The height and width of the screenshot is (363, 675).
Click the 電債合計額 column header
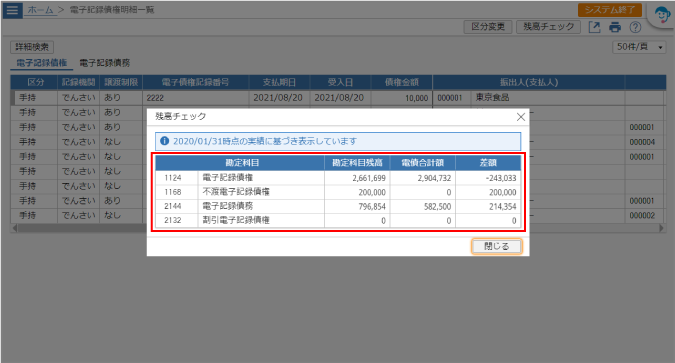pyautogui.click(x=423, y=163)
